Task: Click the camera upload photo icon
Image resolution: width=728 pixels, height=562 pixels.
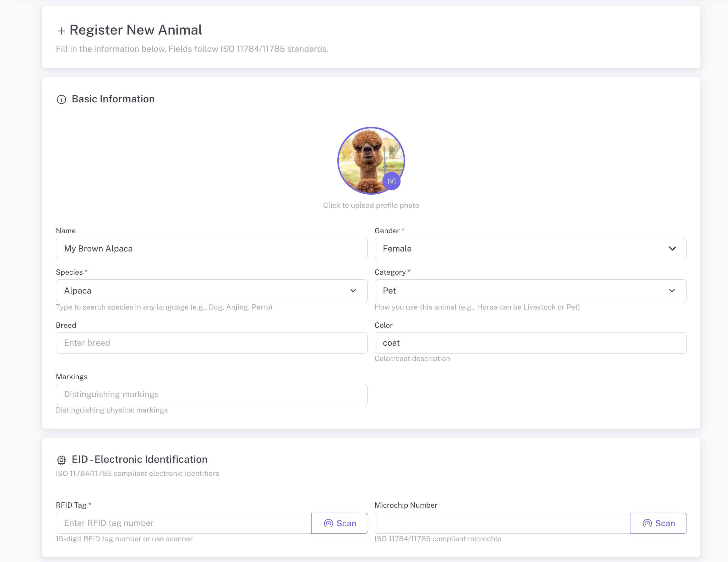Action: (391, 181)
